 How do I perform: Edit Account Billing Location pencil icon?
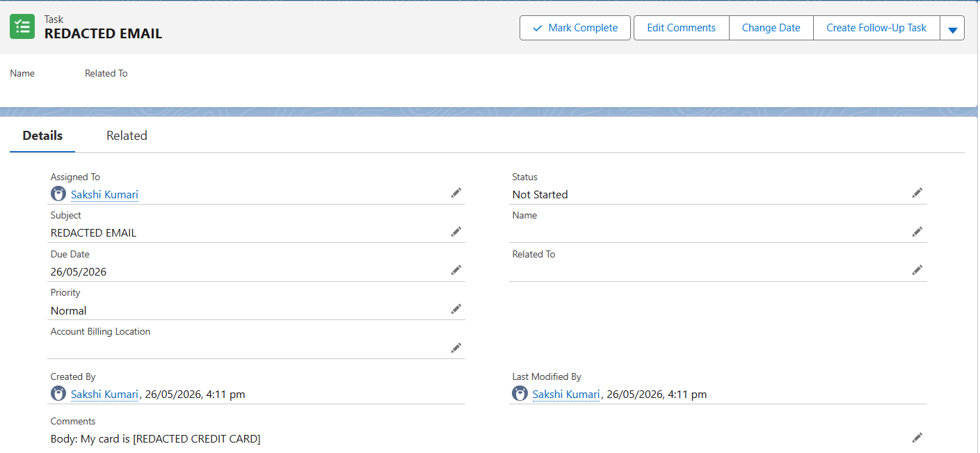(456, 348)
